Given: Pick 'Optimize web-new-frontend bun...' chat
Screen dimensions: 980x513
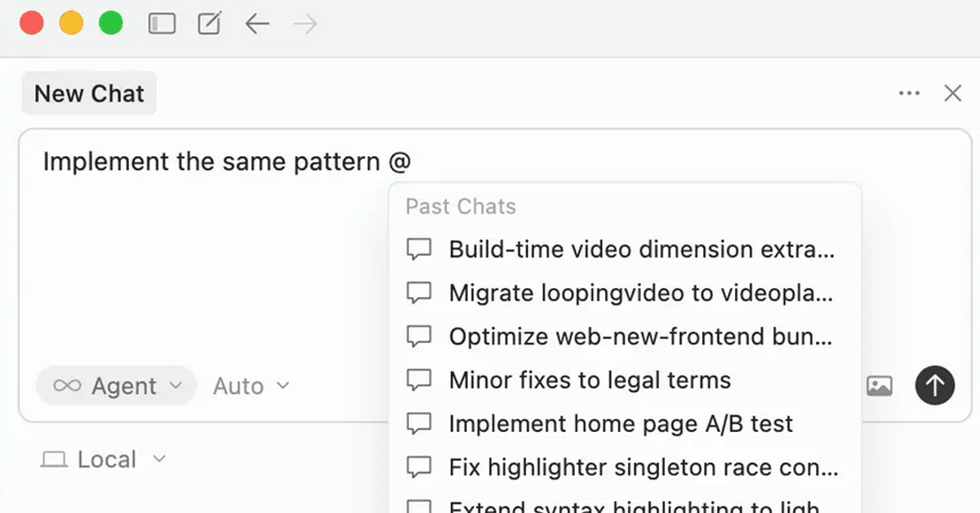Looking at the screenshot, I should [625, 337].
